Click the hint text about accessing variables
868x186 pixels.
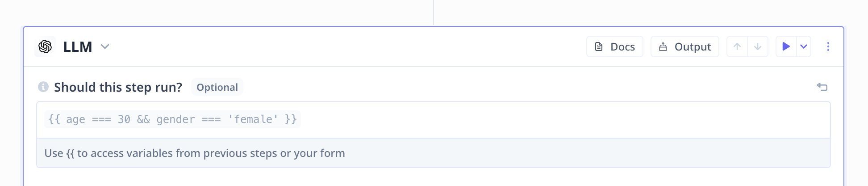pos(195,153)
